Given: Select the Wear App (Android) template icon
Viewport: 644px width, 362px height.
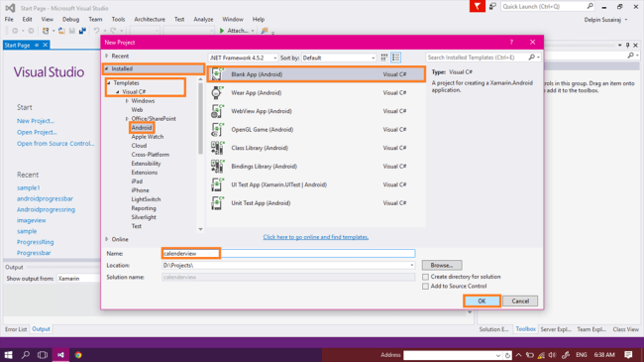Looking at the screenshot, I should (216, 93).
